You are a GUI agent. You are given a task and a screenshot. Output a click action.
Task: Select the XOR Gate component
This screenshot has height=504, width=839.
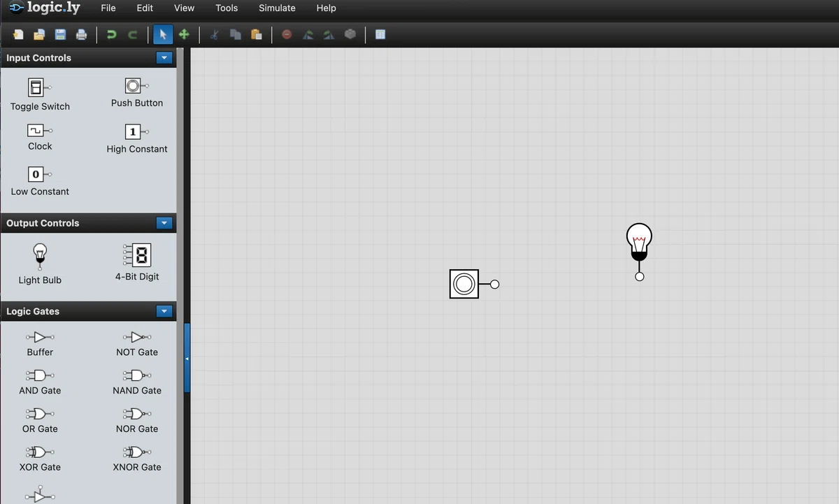[x=40, y=459]
